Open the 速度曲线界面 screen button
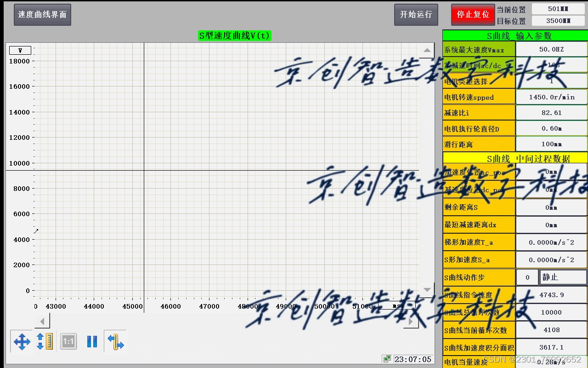Viewport: 588px width, 368px height. 42,15
